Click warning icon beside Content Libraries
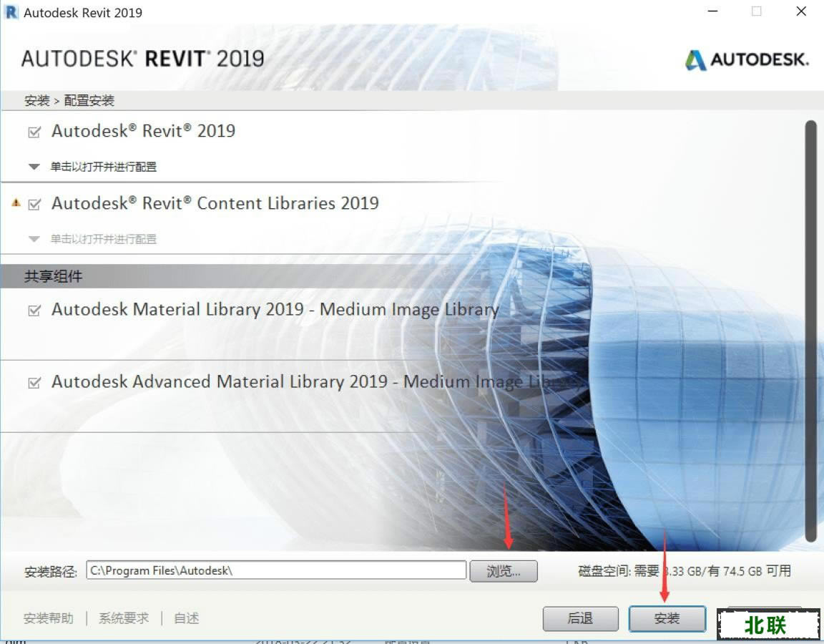Screen dimensions: 824x644 click(16, 203)
